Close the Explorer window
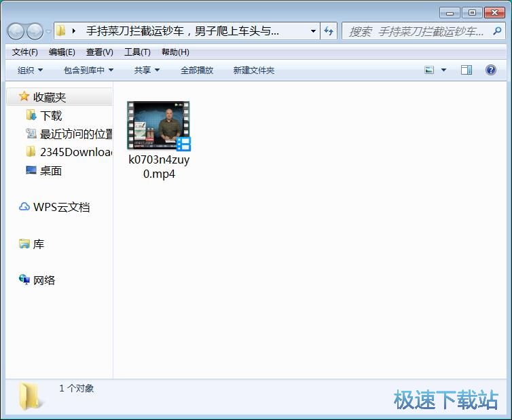Viewport: 512px width, 420px height. [x=495, y=13]
